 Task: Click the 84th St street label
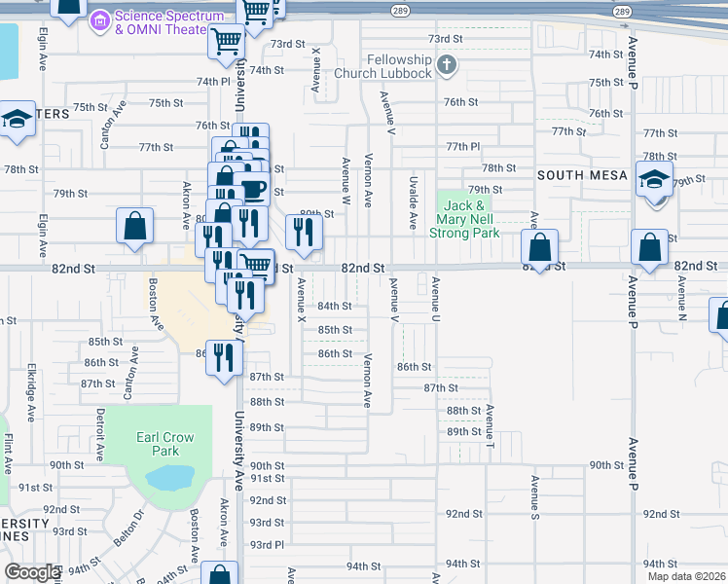[335, 306]
